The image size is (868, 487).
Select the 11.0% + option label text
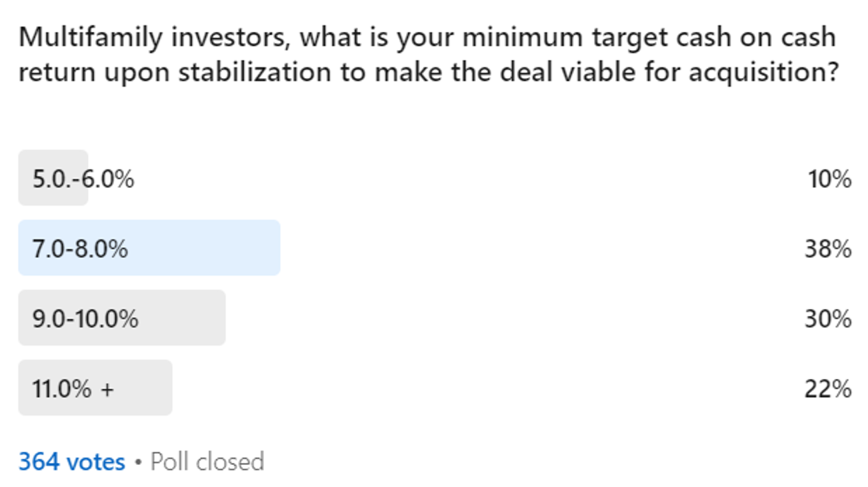73,388
